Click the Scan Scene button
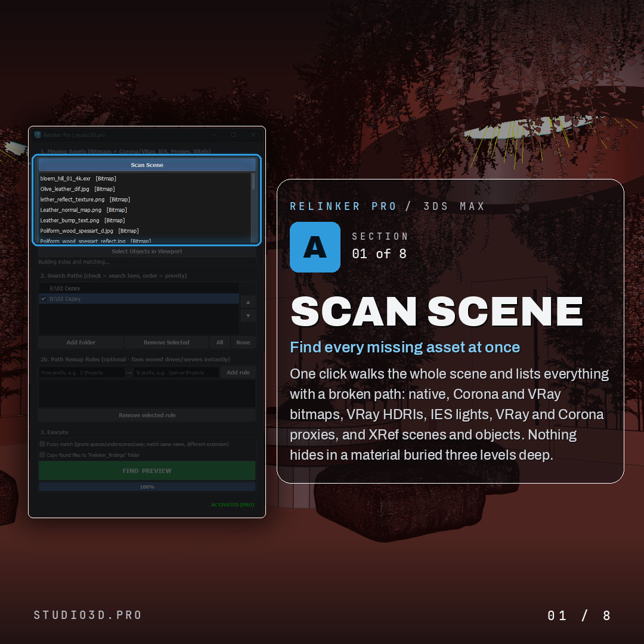This screenshot has width=644, height=644. coord(147,165)
